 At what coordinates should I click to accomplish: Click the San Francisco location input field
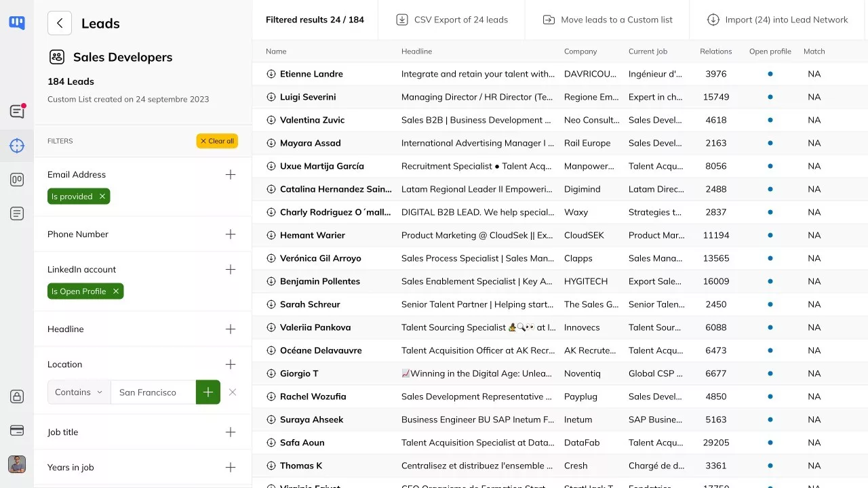[x=153, y=392]
